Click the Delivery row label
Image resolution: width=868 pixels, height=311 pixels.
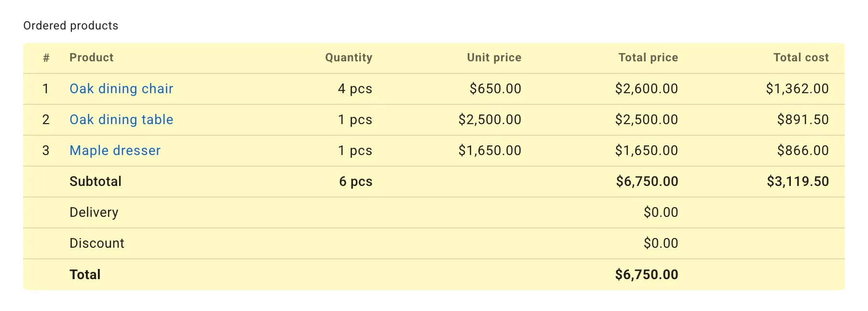click(95, 212)
